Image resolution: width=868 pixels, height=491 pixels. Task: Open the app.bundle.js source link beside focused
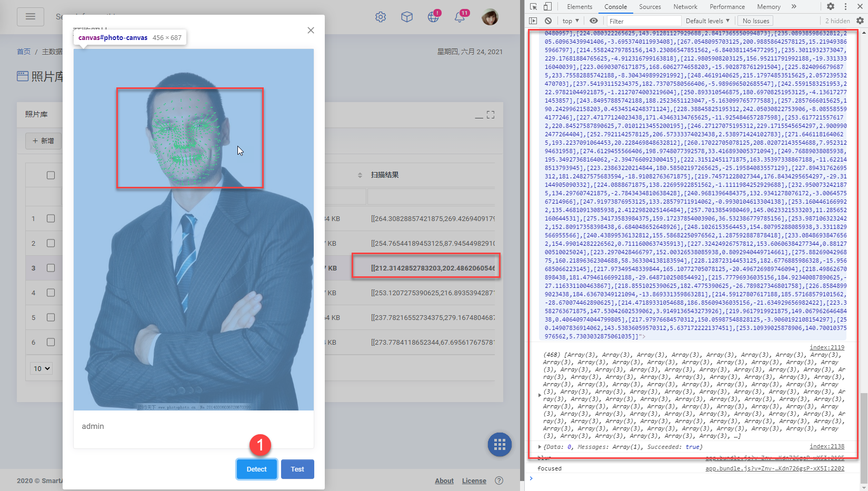(x=775, y=468)
